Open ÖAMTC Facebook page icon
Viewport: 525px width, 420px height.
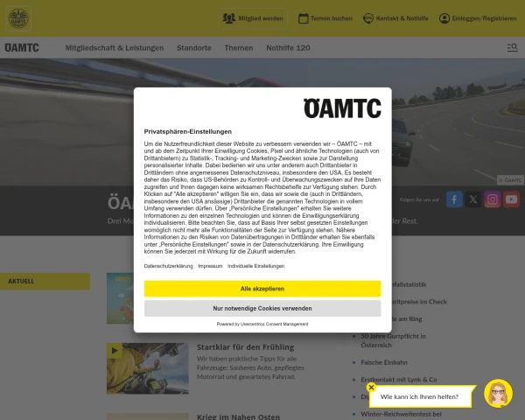pos(454,199)
